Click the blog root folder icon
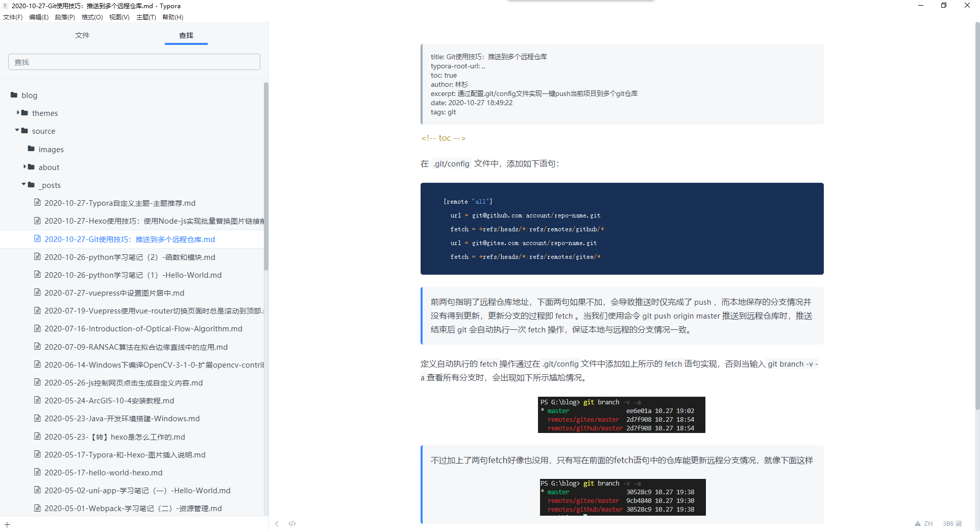Image resolution: width=980 pixels, height=531 pixels. point(14,95)
